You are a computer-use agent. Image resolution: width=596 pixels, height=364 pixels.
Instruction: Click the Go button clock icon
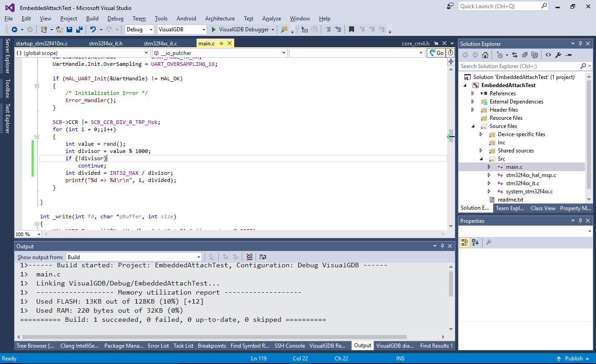(x=451, y=53)
